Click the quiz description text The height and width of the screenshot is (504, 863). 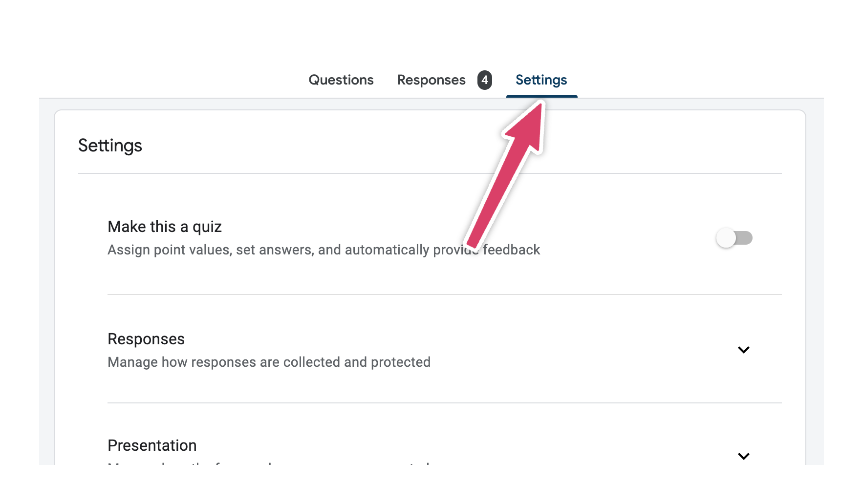(293, 250)
